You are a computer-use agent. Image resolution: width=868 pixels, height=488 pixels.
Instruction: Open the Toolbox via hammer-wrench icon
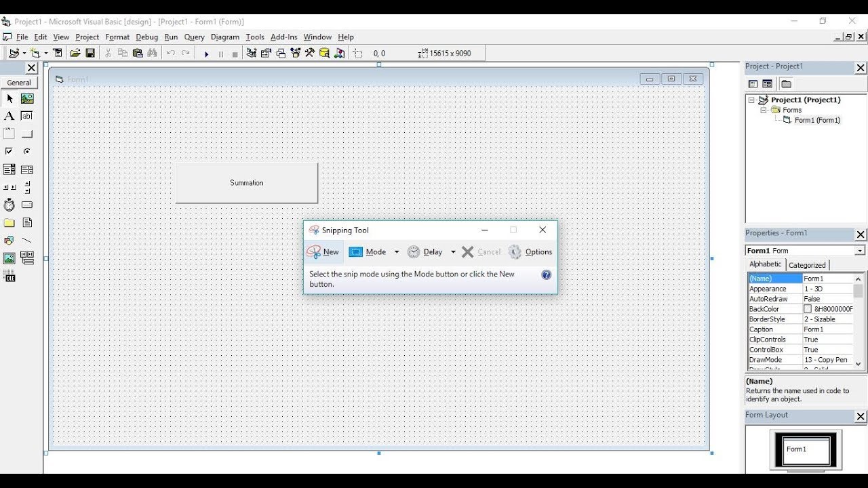click(310, 53)
